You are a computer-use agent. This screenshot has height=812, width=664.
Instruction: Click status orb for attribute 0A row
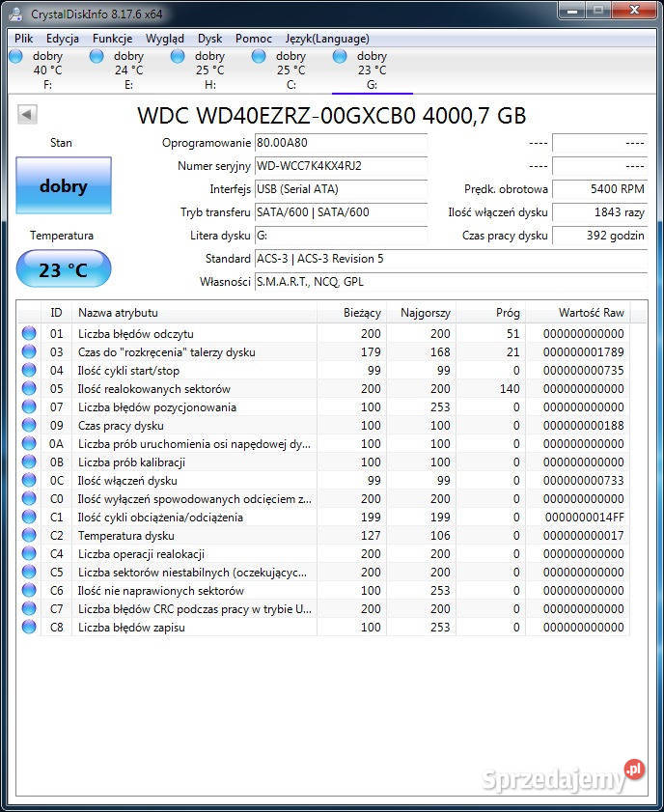click(29, 443)
